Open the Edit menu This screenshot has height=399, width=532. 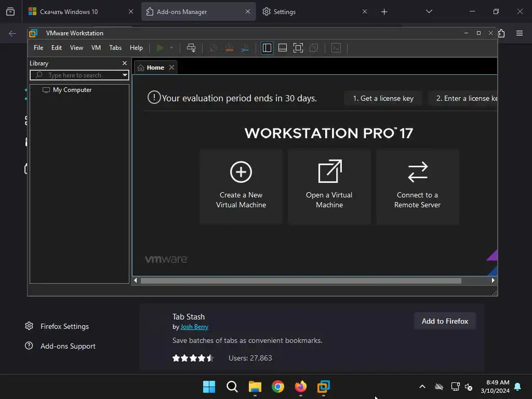click(56, 48)
